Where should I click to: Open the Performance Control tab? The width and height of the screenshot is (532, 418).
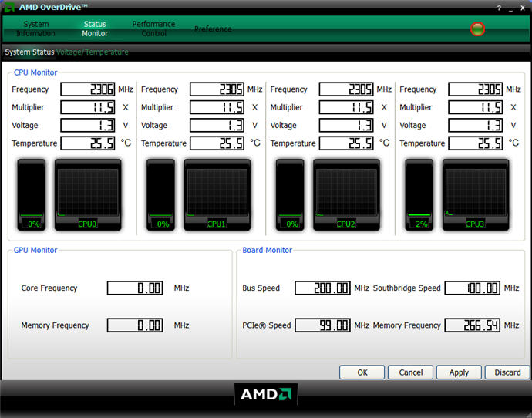pos(153,29)
